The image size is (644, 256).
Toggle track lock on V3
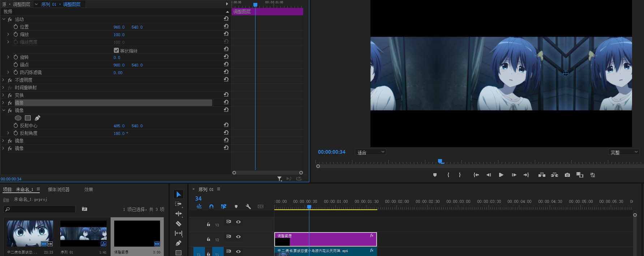tap(209, 224)
